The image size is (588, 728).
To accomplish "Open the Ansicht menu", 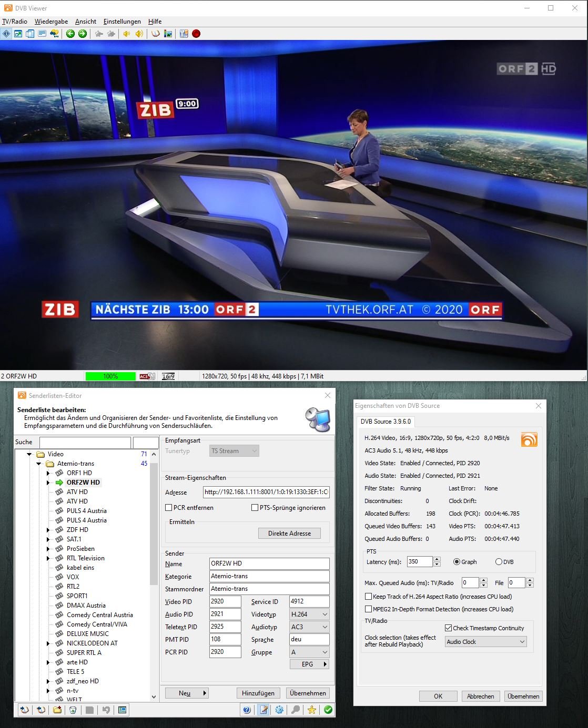I will 86,22.
